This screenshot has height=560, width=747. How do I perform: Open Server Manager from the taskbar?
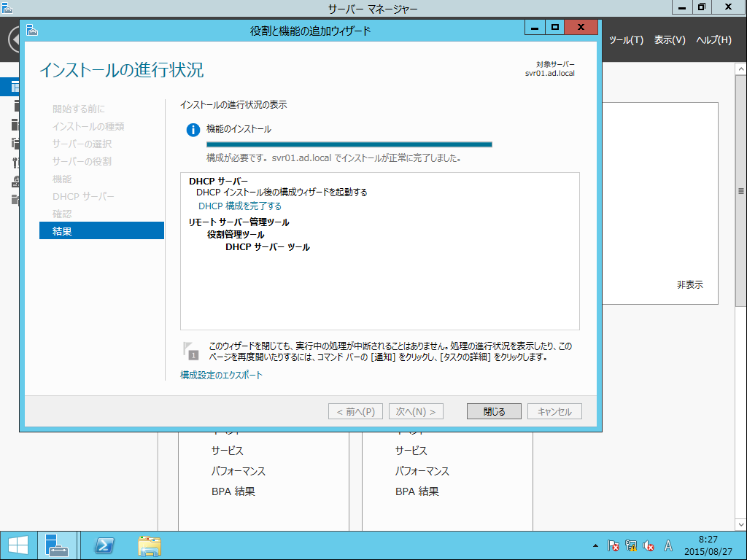(x=57, y=545)
